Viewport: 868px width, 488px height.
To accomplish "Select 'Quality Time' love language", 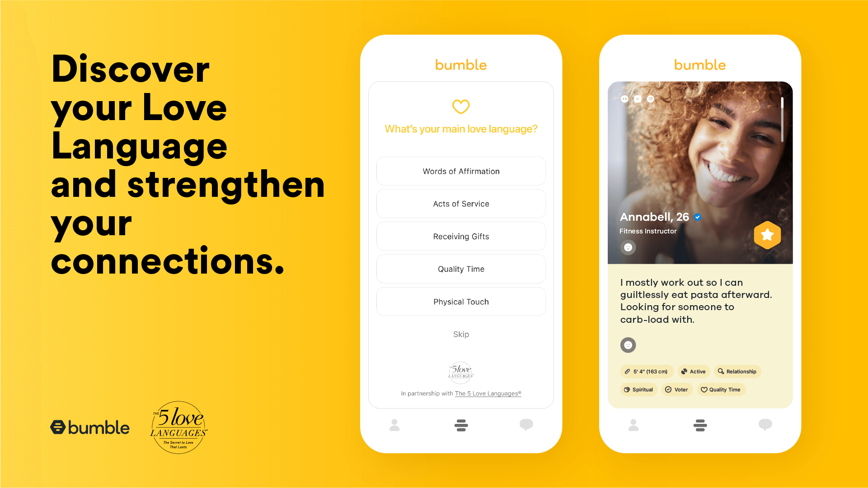I will pos(461,269).
